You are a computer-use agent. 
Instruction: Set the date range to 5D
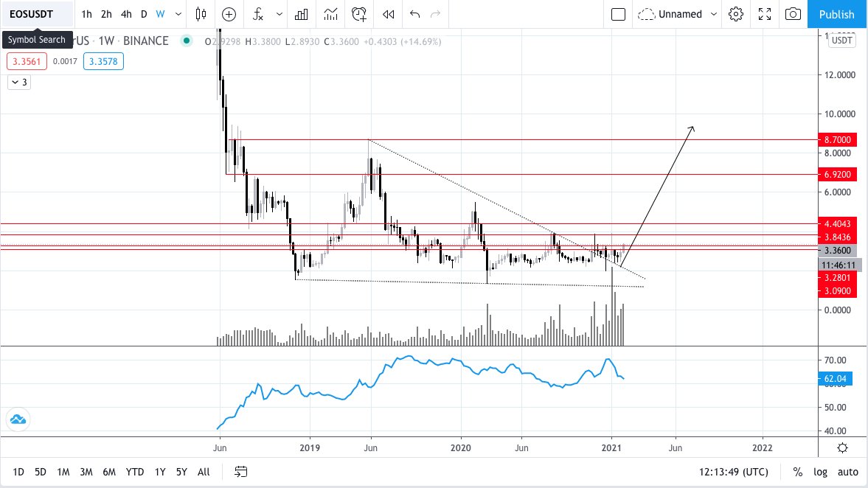tap(41, 472)
